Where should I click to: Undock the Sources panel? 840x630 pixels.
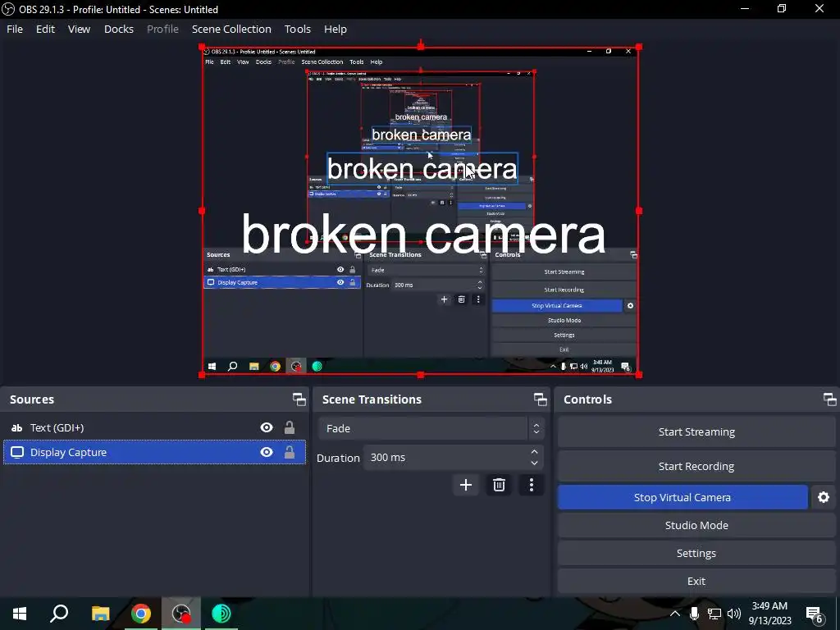click(x=299, y=399)
